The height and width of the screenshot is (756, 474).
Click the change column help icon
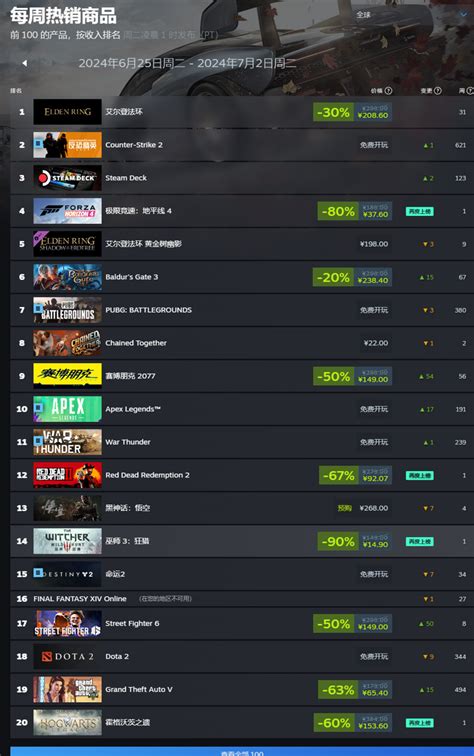(438, 91)
